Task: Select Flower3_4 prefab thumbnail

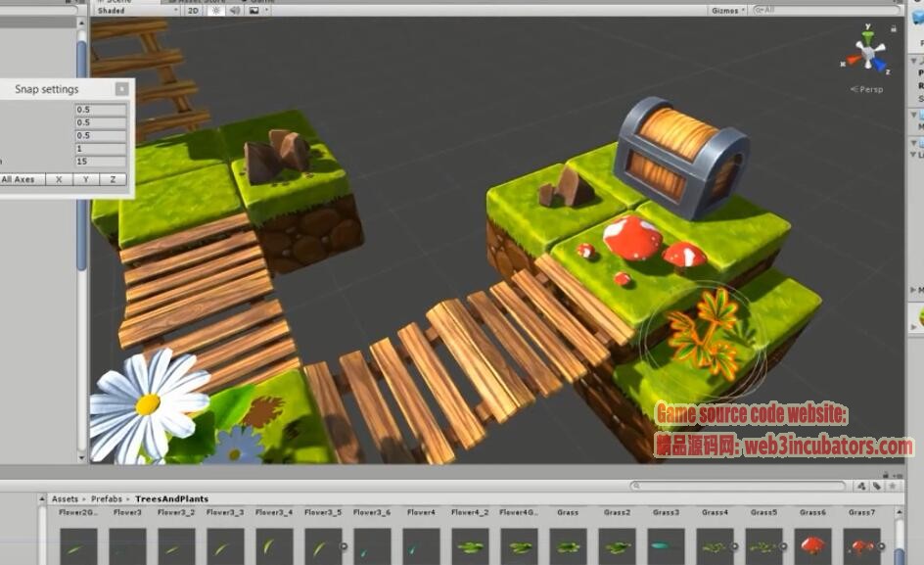Action: (x=274, y=546)
